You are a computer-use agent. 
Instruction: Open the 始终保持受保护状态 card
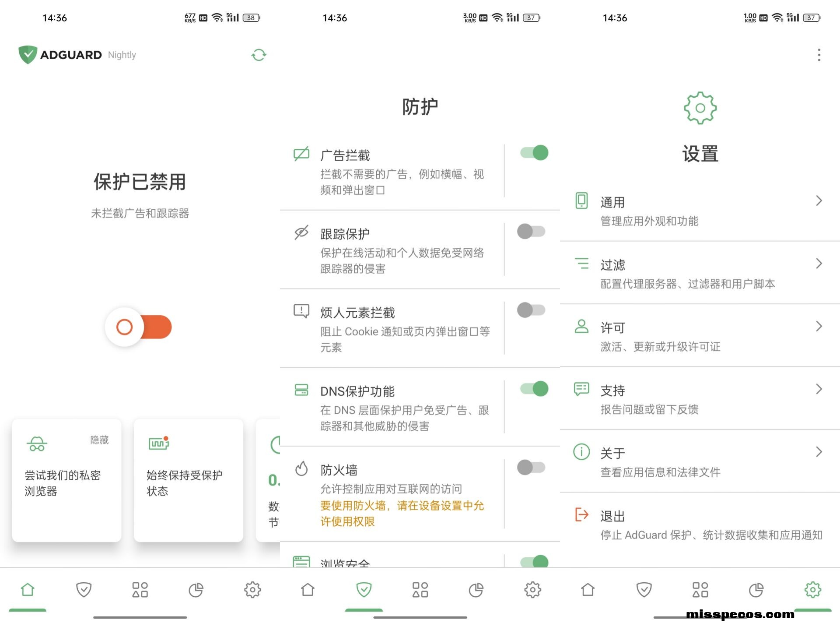coord(188,481)
